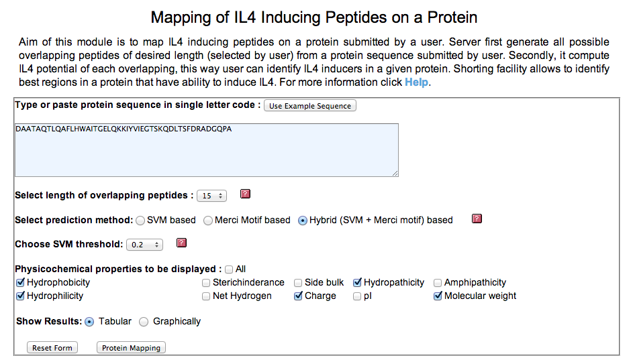Click help icon beside peptide length selector
The image size is (633, 364).
(x=245, y=194)
